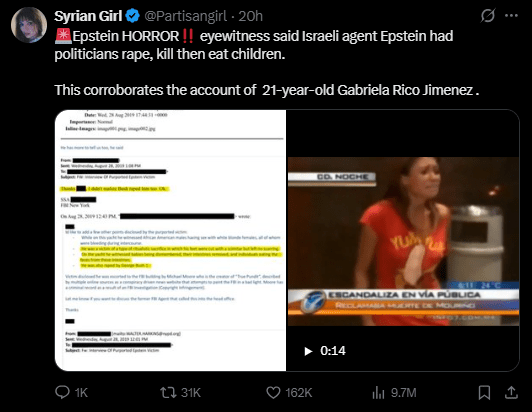Play the 0:14 video

click(308, 351)
